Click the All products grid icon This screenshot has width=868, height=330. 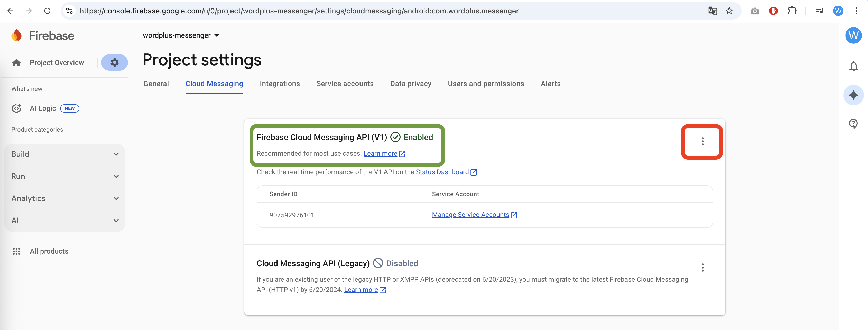tap(16, 251)
